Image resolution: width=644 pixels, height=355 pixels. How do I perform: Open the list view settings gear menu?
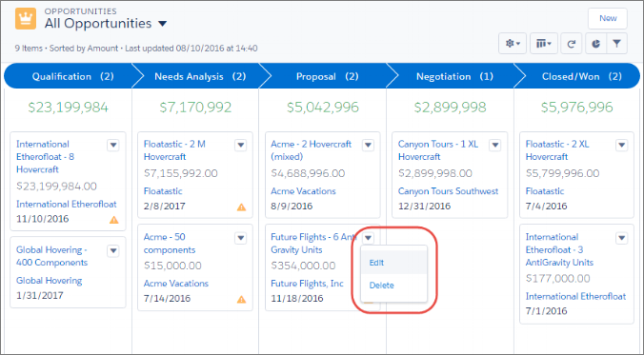click(x=513, y=44)
